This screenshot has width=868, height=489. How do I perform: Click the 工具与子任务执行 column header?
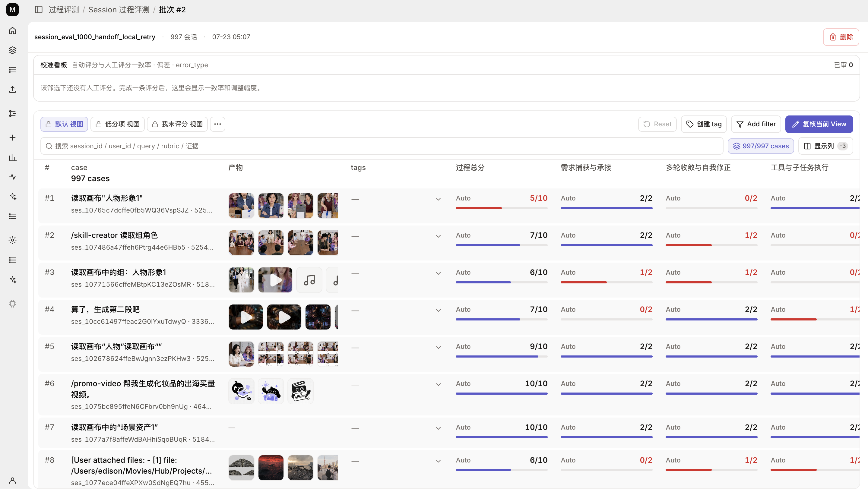point(799,167)
